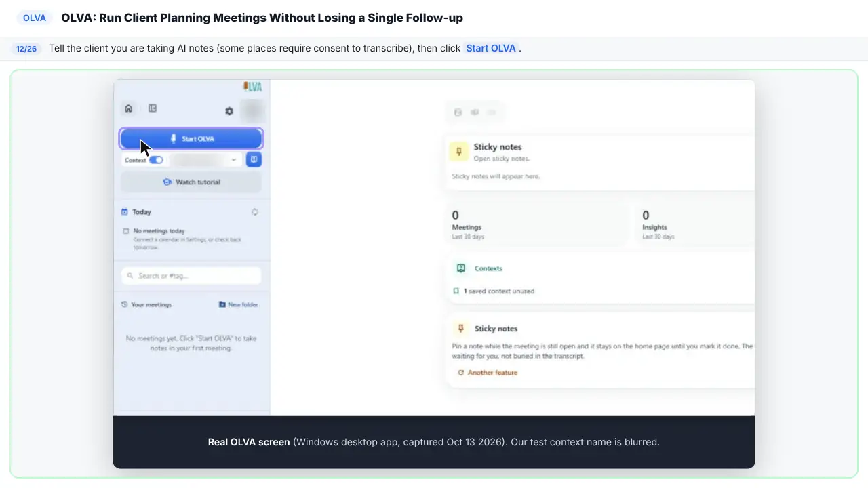Open the blurred profile avatar

pos(253,110)
